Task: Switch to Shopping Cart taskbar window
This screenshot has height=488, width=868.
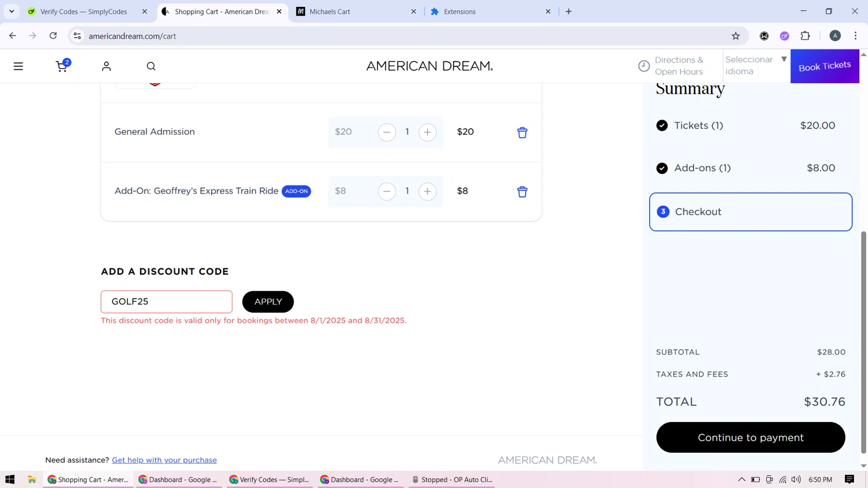Action: (x=88, y=479)
